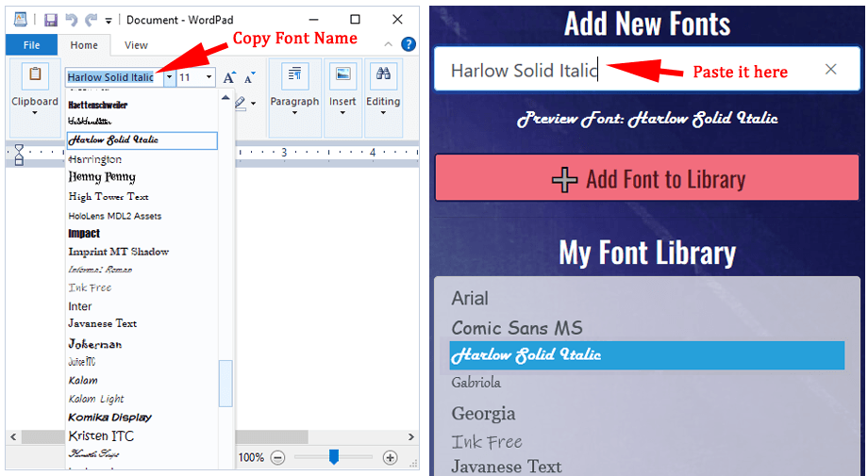868x476 pixels.
Task: Open the File menu in WordPad
Action: (x=31, y=45)
